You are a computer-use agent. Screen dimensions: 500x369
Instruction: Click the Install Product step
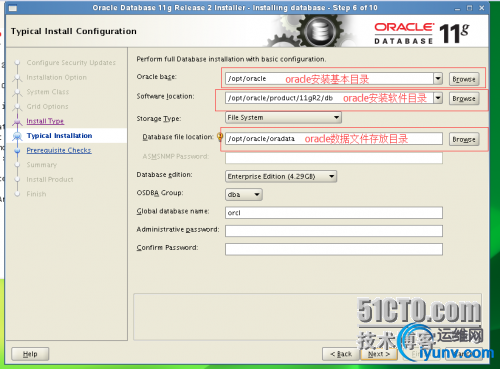(50, 179)
